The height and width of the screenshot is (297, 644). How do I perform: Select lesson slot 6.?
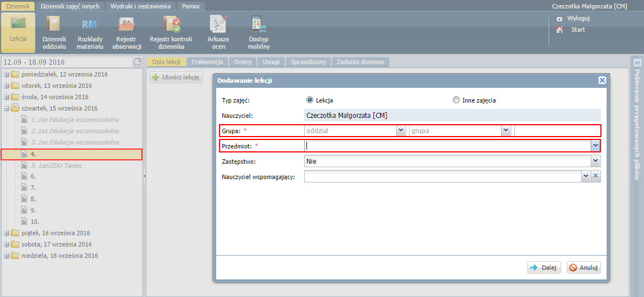tap(33, 176)
